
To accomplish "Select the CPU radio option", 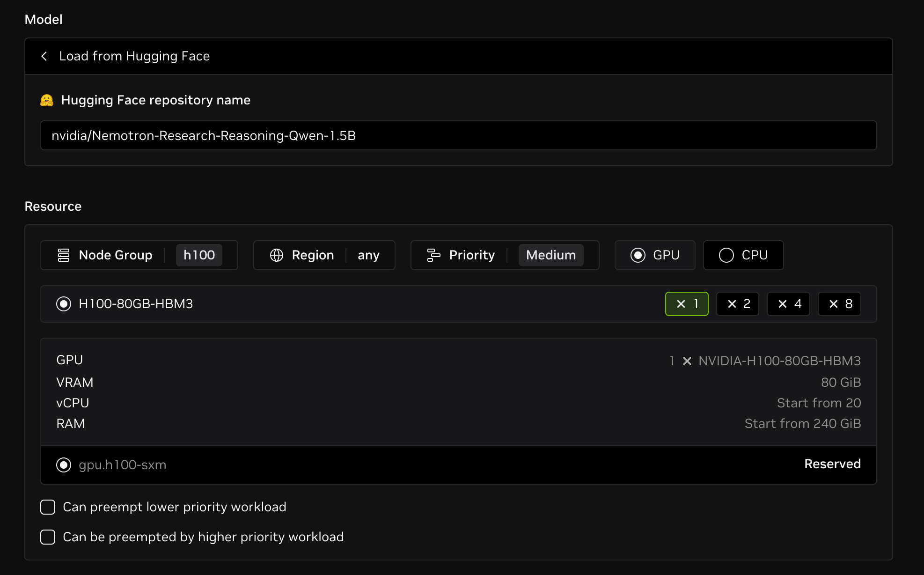I will pos(743,255).
